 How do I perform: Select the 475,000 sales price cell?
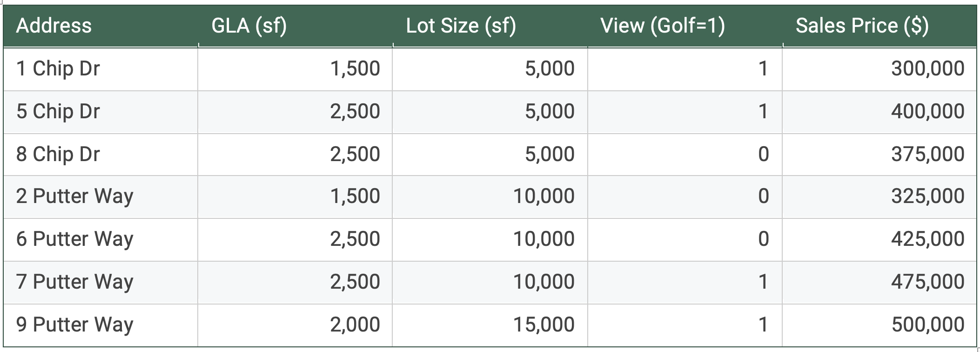click(927, 282)
